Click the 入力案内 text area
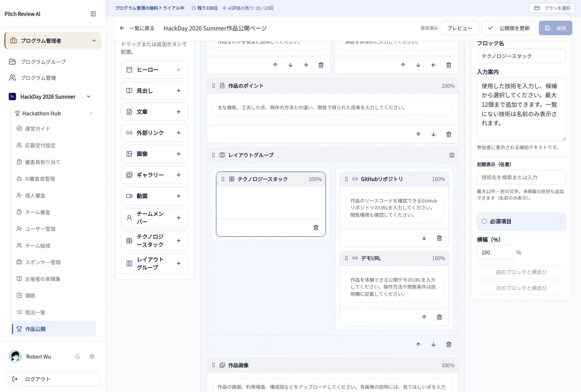The width and height of the screenshot is (581, 392). (521, 109)
